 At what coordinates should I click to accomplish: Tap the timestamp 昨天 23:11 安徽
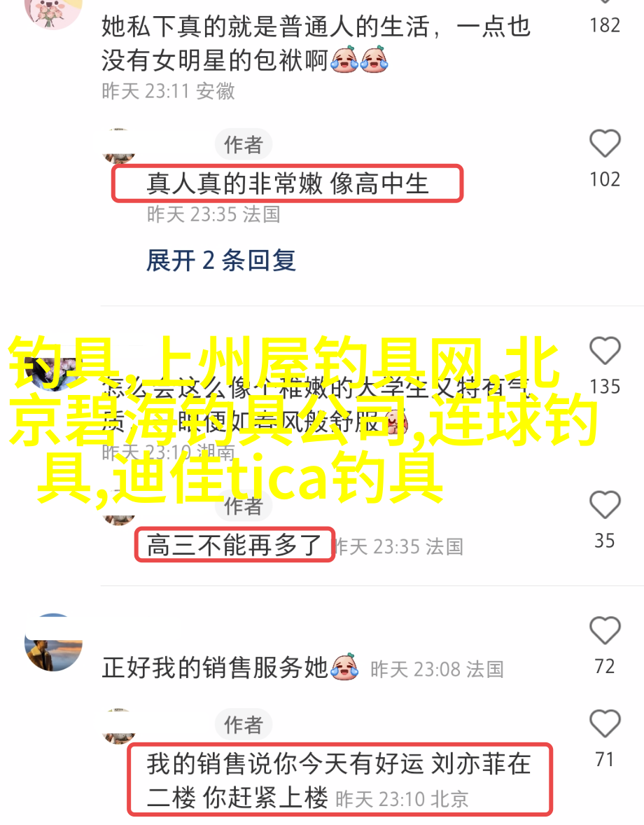[x=168, y=92]
